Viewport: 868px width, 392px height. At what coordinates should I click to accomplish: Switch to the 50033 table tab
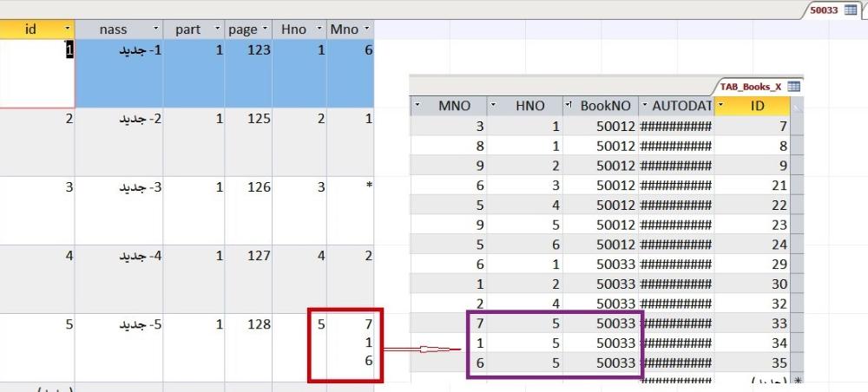tap(825, 10)
